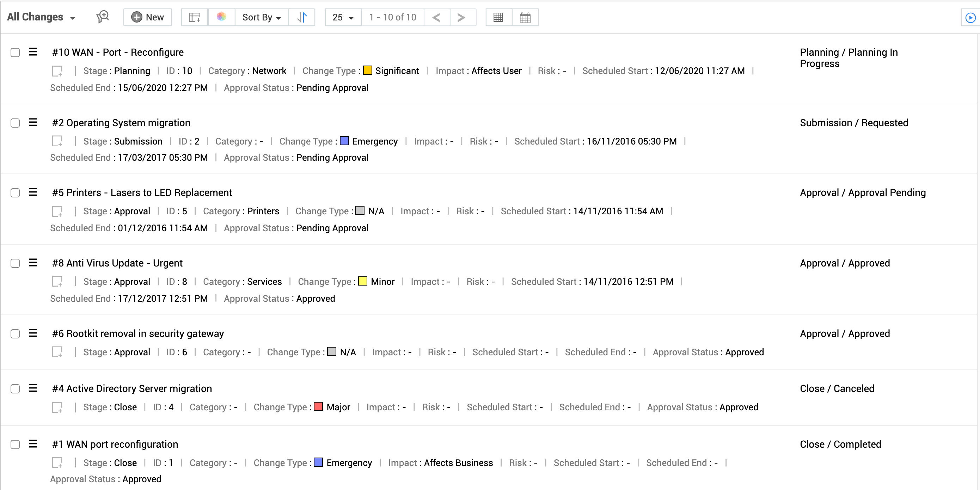Switch to the calendar view icon
980x490 pixels.
525,17
